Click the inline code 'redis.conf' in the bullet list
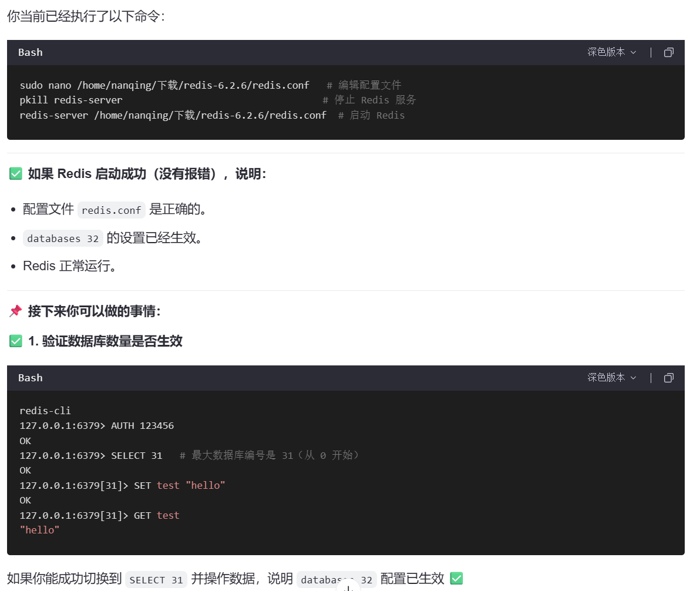This screenshot has width=700, height=591. tap(111, 210)
